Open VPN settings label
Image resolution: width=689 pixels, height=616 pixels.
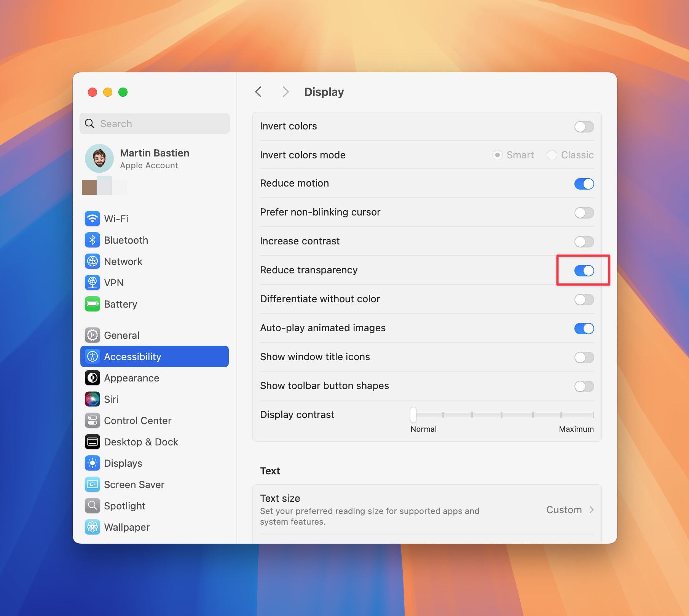(114, 283)
